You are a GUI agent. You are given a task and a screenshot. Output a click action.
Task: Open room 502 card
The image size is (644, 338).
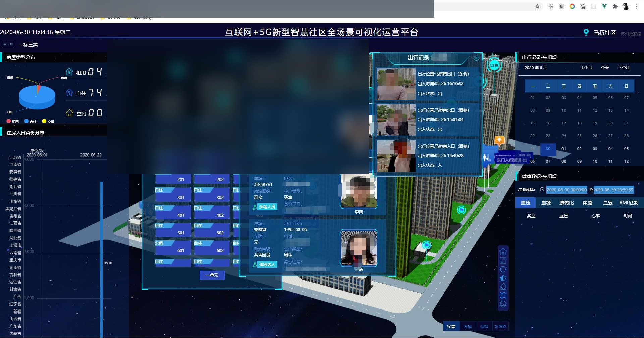(x=212, y=229)
